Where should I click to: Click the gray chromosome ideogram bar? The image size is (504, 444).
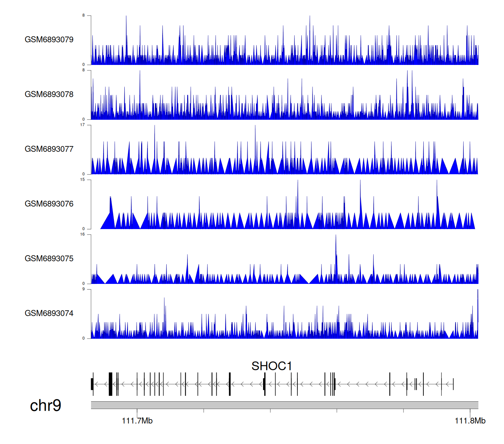tap(284, 405)
